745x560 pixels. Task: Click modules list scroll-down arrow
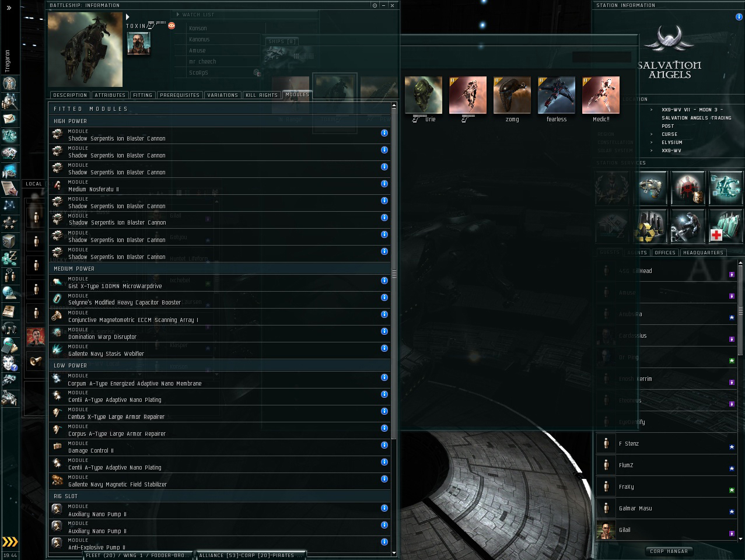(394, 553)
